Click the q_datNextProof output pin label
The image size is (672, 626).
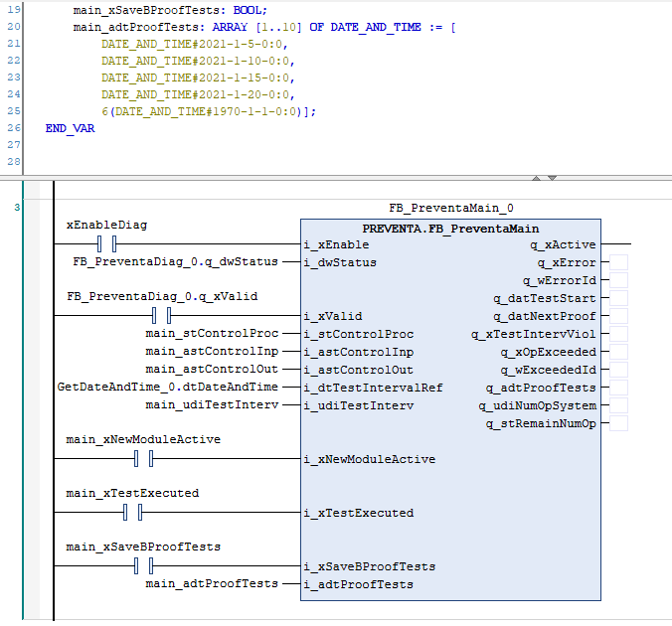point(545,316)
